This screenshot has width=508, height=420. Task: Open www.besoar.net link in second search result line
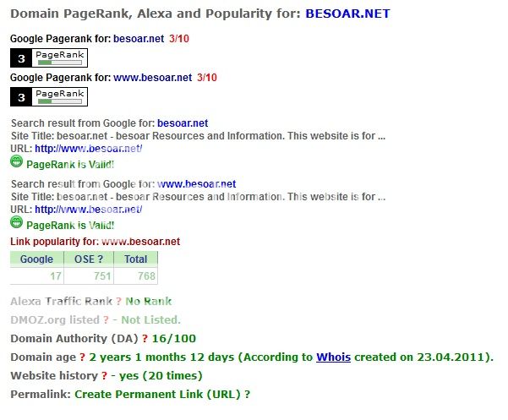[197, 184]
